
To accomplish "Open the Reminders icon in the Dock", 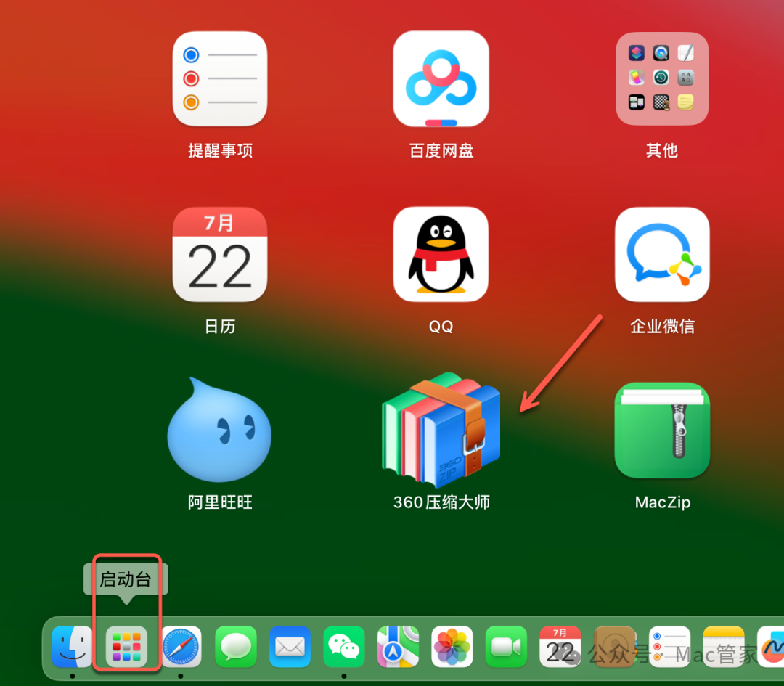I will 669,647.
